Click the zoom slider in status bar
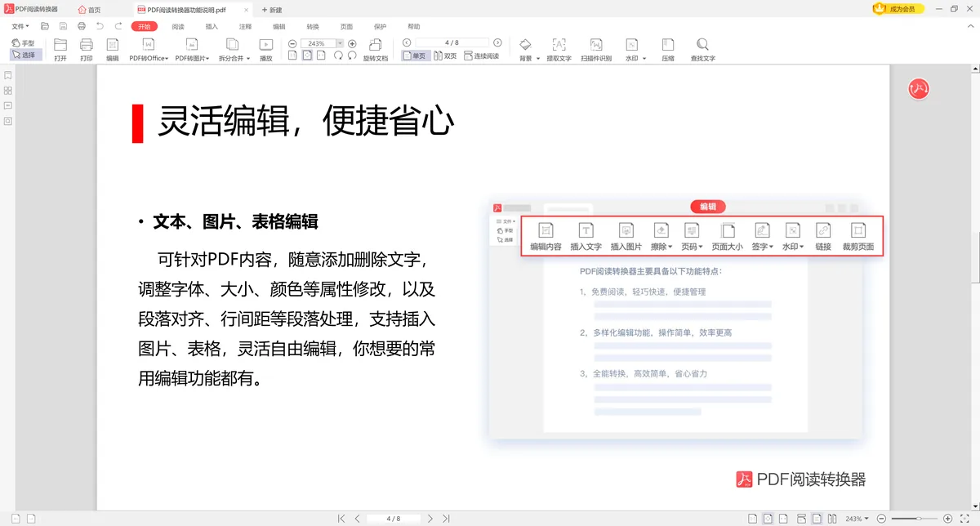The image size is (980, 526). (x=914, y=519)
